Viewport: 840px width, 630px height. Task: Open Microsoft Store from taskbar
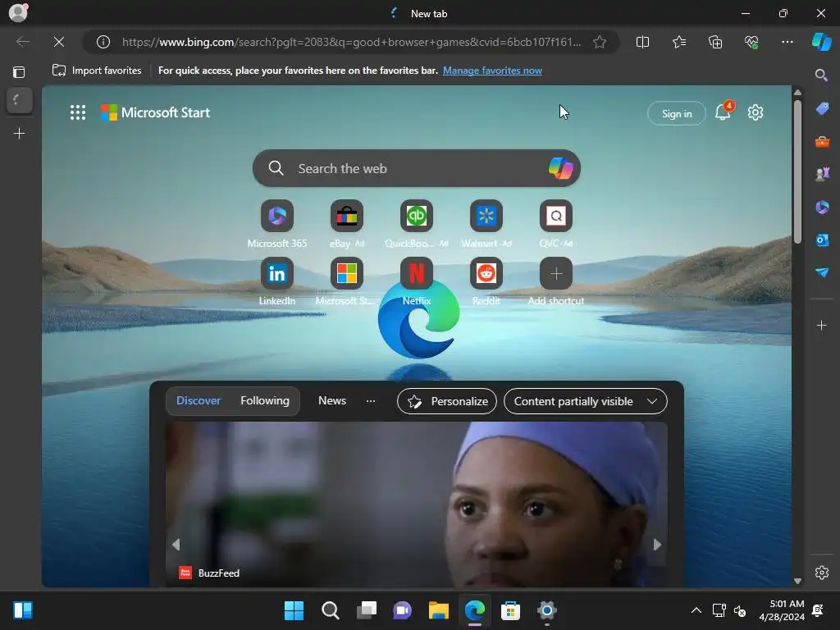(x=510, y=610)
